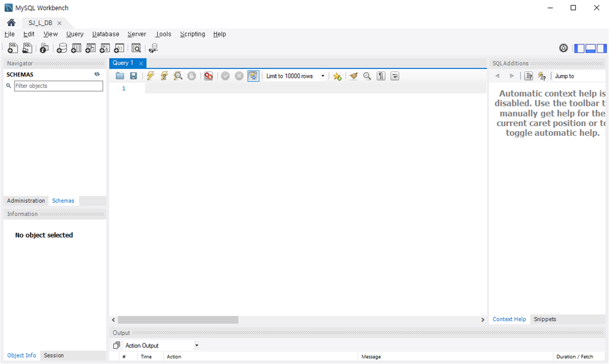Image resolution: width=609 pixels, height=364 pixels.
Task: Go back in the context help history
Action: pyautogui.click(x=497, y=76)
